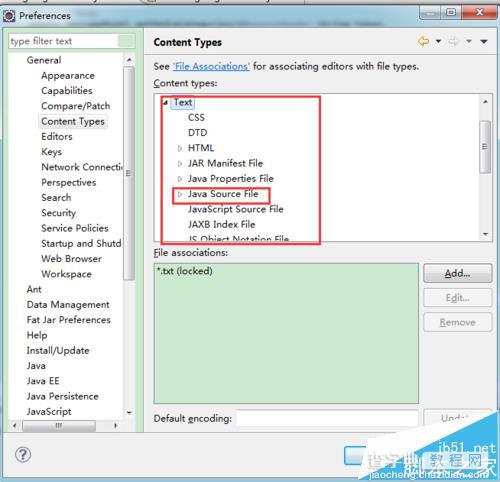Image resolution: width=500 pixels, height=482 pixels.
Task: Click the Add... button
Action: coord(457,273)
